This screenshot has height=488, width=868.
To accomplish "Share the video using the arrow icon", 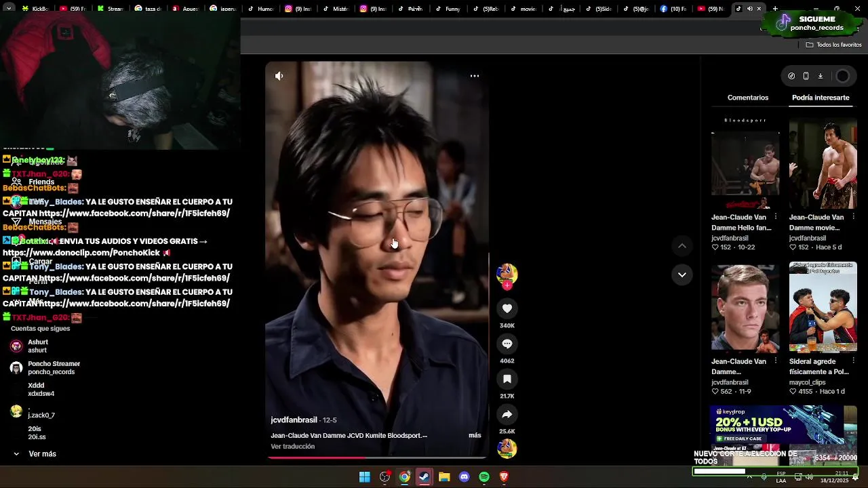I will [x=507, y=414].
